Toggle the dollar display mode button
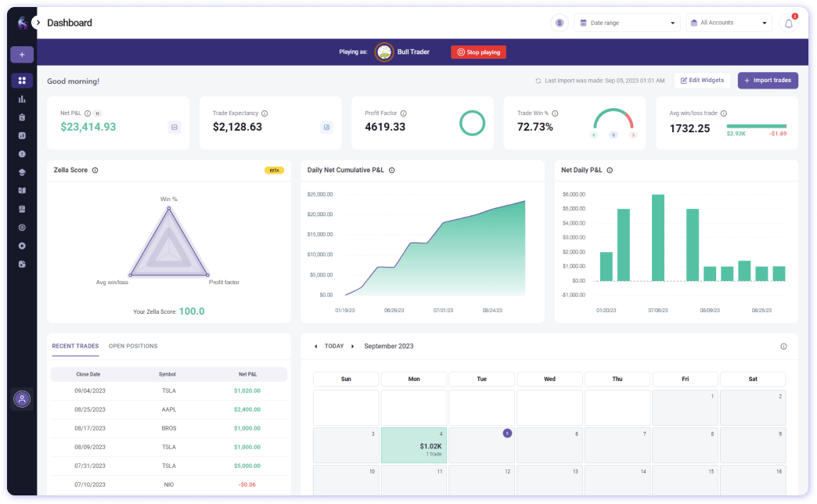Image resolution: width=817 pixels, height=504 pixels. tap(559, 23)
